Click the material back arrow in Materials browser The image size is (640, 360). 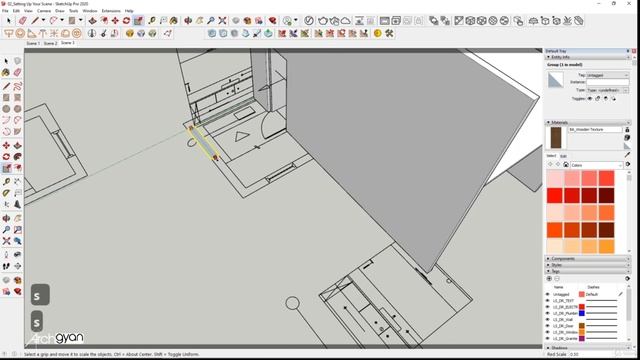[x=550, y=164]
